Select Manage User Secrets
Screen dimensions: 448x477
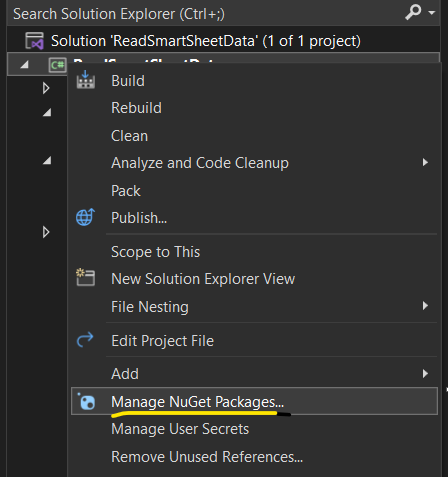coord(180,429)
